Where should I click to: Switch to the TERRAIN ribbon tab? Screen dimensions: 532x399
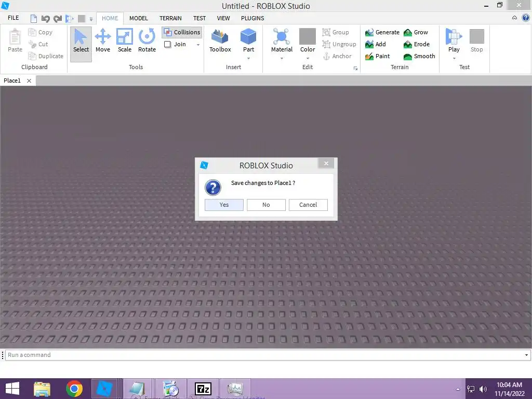[x=170, y=18]
